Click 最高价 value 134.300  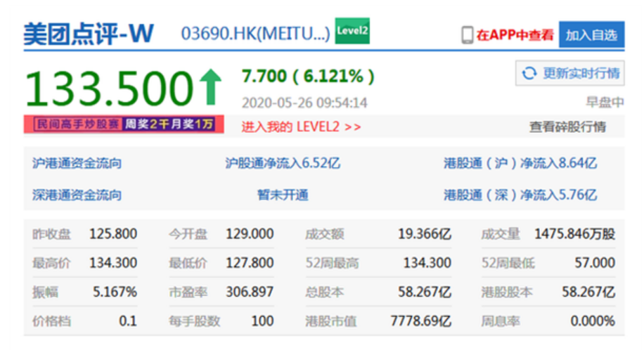tap(113, 263)
